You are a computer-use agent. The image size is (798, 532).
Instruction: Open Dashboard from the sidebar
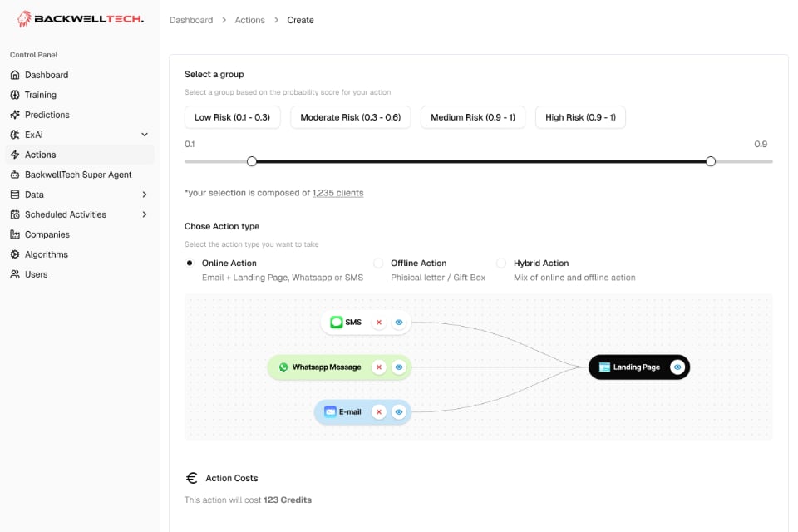[x=80, y=75]
